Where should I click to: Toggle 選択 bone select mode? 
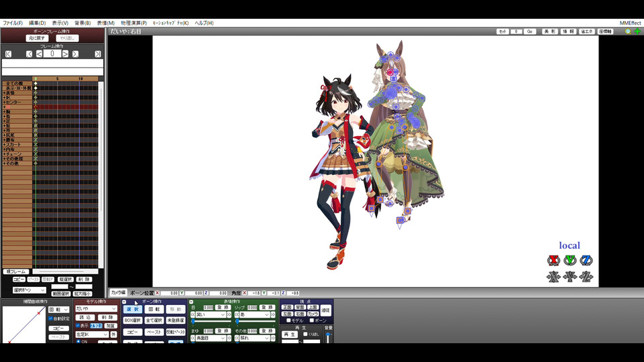click(x=132, y=309)
